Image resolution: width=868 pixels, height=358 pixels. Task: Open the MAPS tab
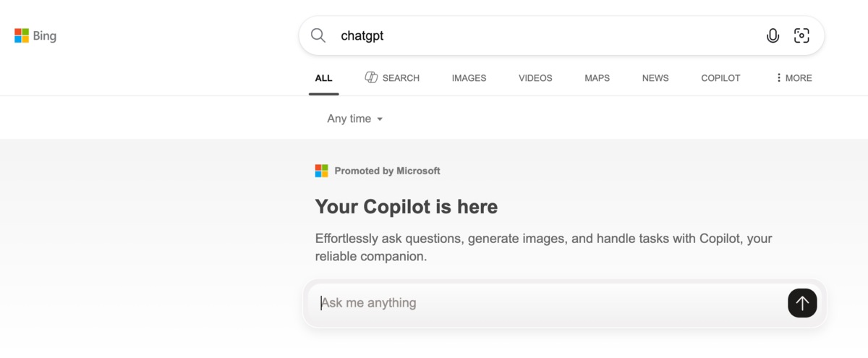point(597,78)
